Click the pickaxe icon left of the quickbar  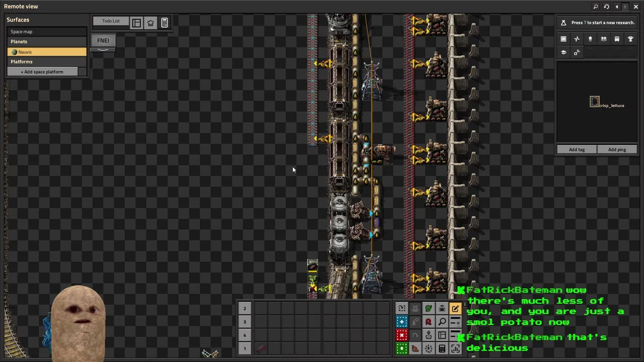click(x=210, y=353)
